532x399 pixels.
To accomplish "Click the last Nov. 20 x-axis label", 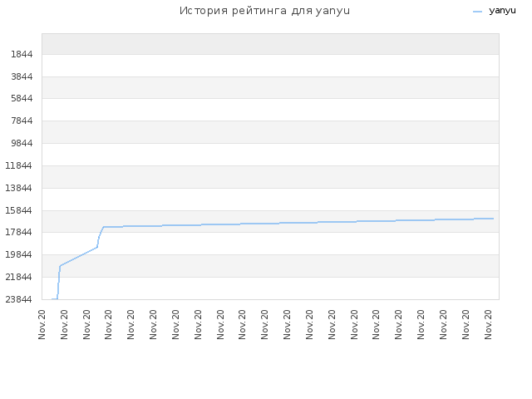I will (488, 324).
